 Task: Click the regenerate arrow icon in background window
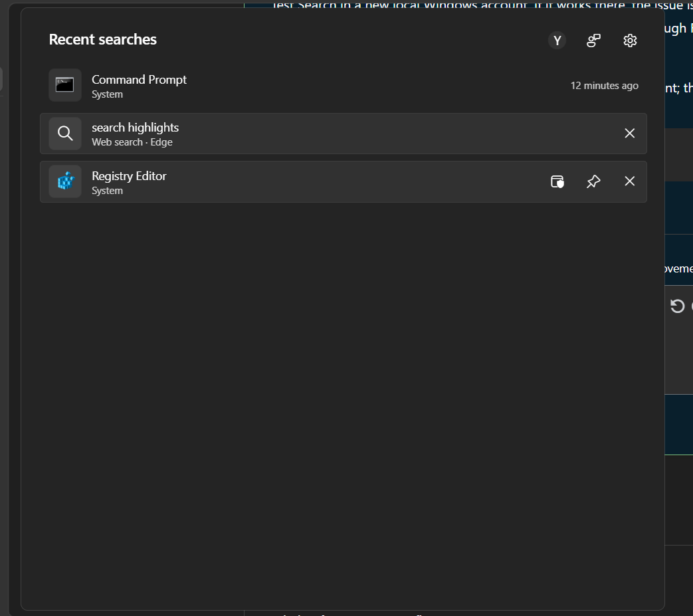(x=677, y=306)
